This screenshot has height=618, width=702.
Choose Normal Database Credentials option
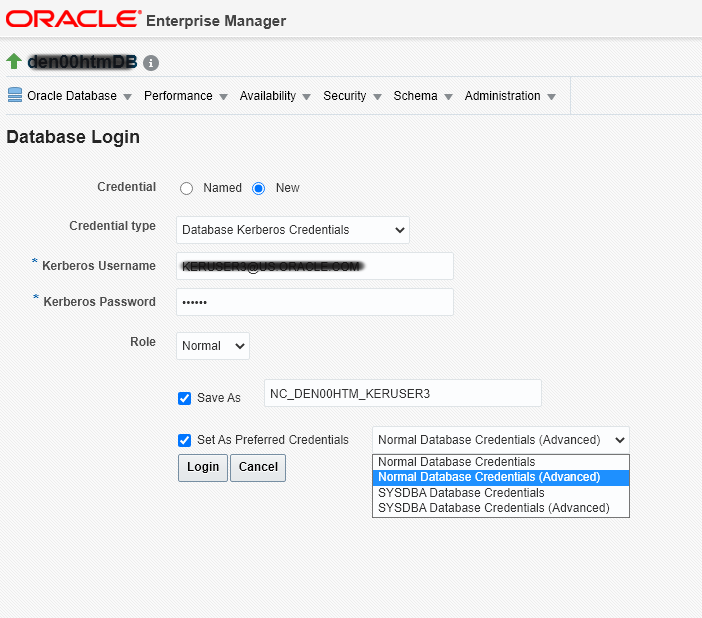tap(501, 462)
